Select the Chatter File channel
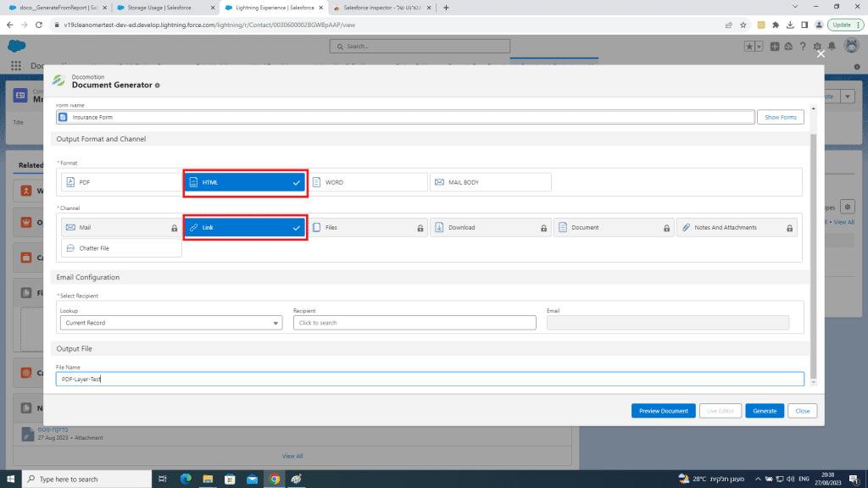 (121, 248)
